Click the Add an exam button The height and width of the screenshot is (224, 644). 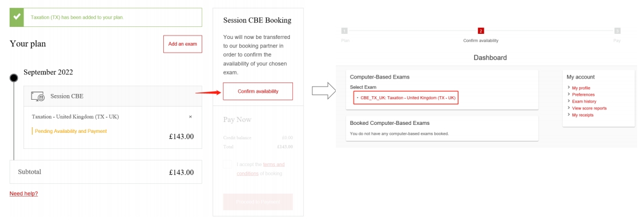(183, 44)
